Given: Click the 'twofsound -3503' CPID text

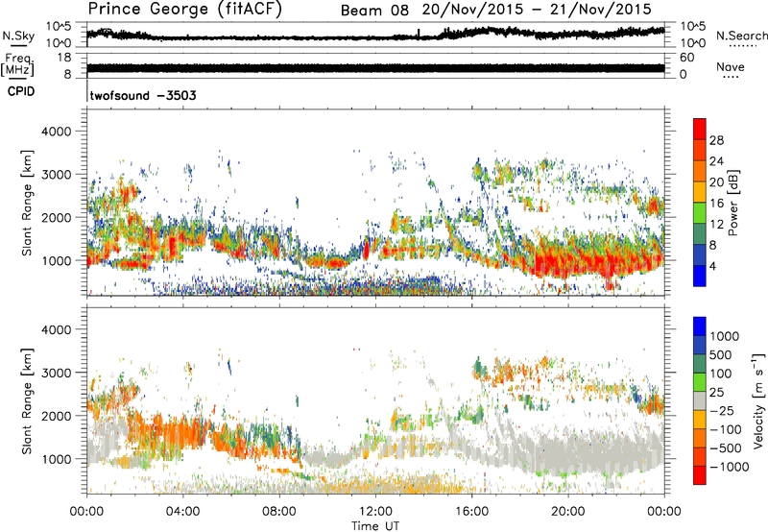Looking at the screenshot, I should (x=143, y=95).
